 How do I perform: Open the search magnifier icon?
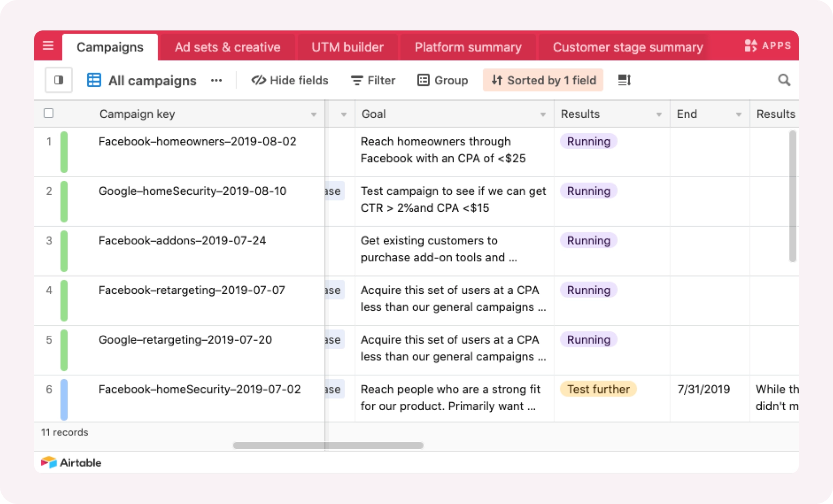pos(784,80)
